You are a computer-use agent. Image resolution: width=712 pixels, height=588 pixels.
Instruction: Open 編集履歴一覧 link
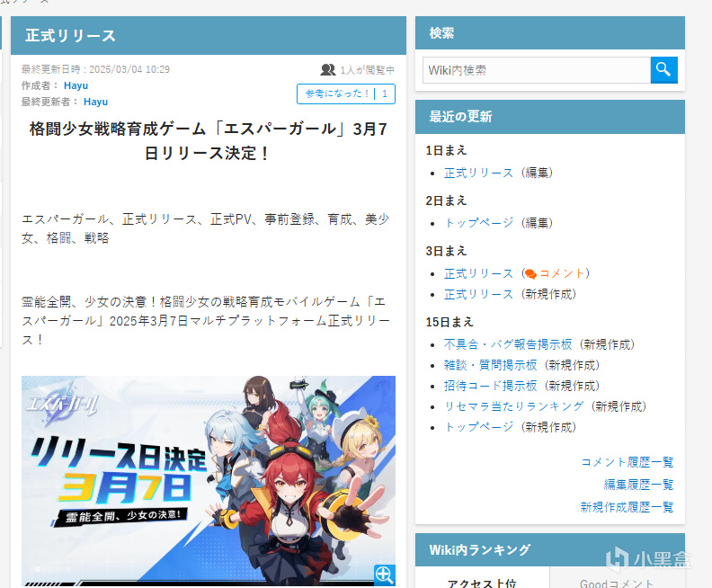tap(638, 485)
